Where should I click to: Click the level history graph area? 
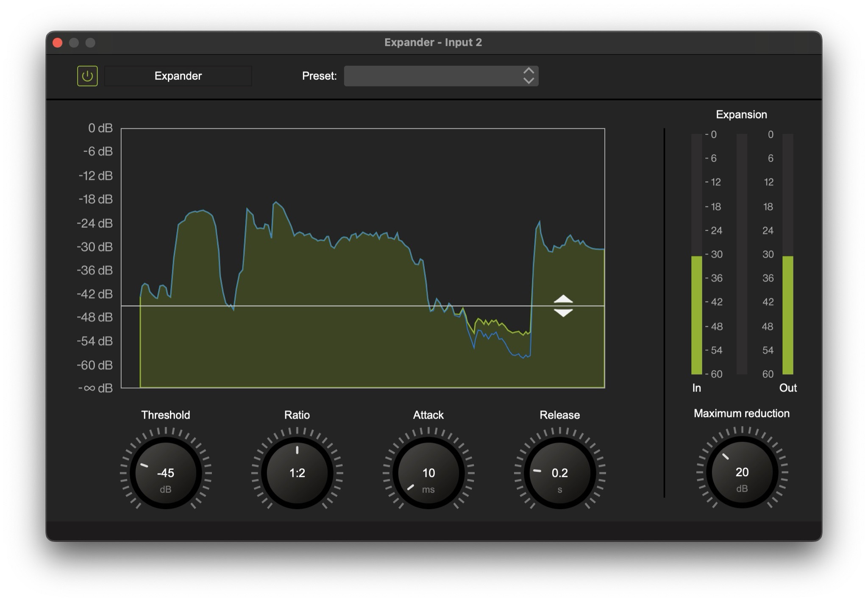click(363, 258)
